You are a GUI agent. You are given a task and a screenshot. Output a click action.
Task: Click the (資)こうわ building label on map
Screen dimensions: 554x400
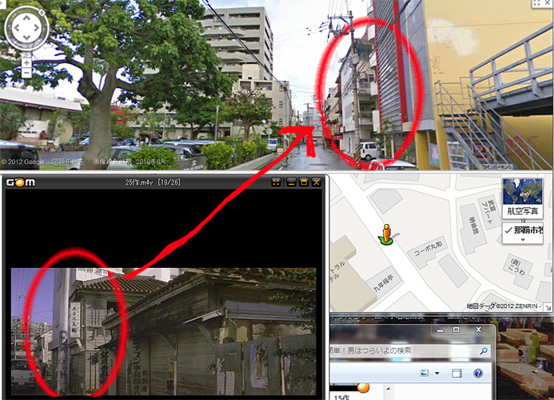(517, 266)
